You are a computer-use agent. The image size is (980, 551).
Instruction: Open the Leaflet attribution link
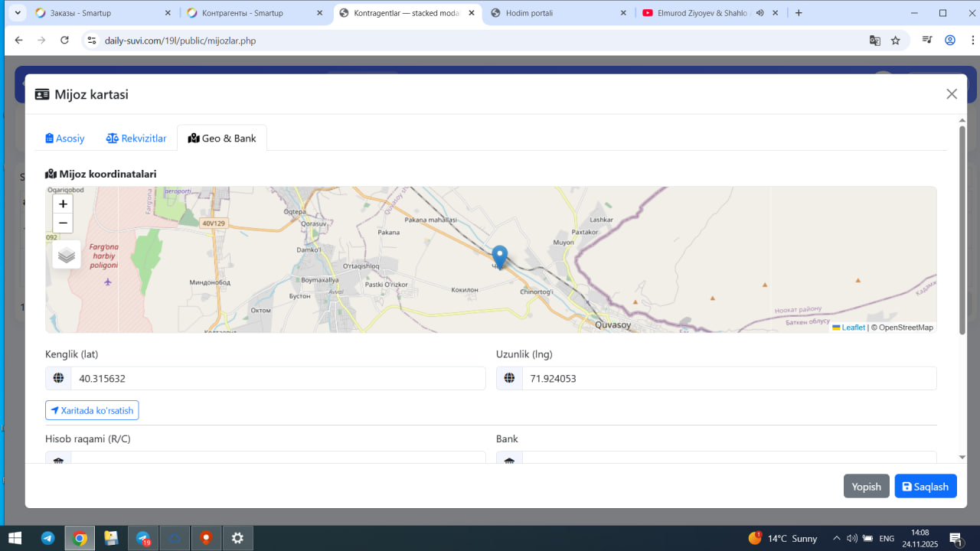848,328
